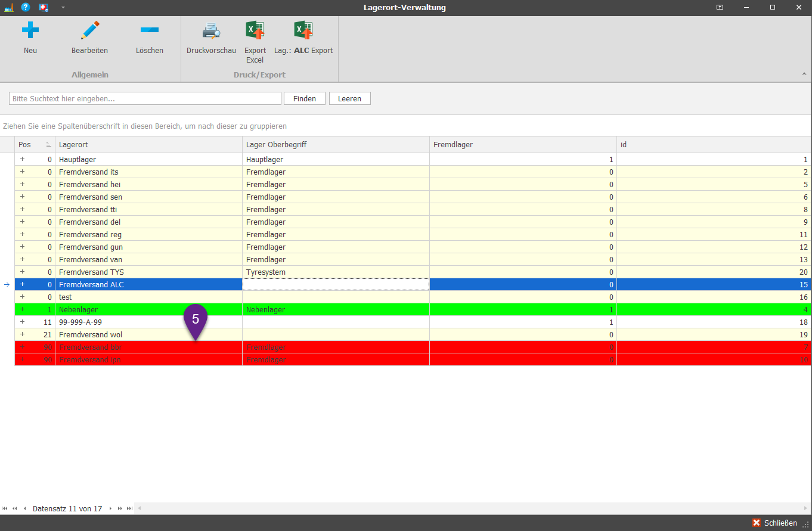Click the Löschen minus icon
This screenshot has width=812, height=531.
[149, 30]
